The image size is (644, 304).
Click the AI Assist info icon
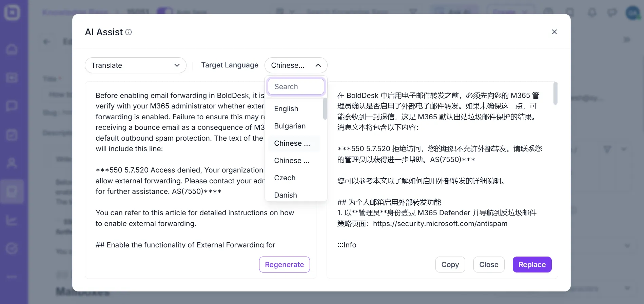coord(129,32)
